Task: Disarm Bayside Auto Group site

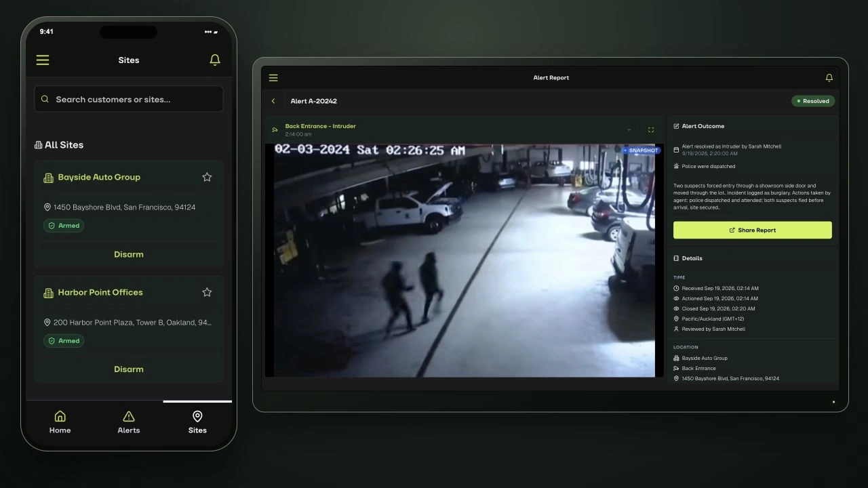Action: (x=129, y=254)
